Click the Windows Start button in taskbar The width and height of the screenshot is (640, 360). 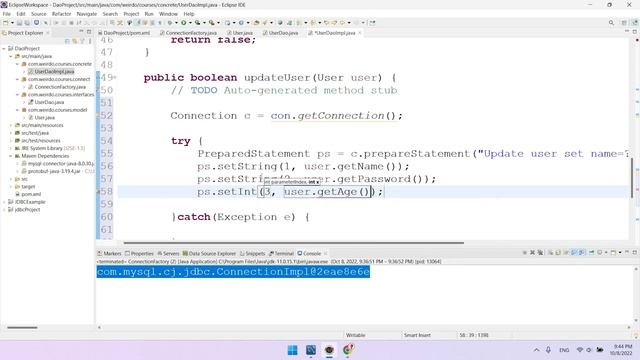[x=292, y=350]
